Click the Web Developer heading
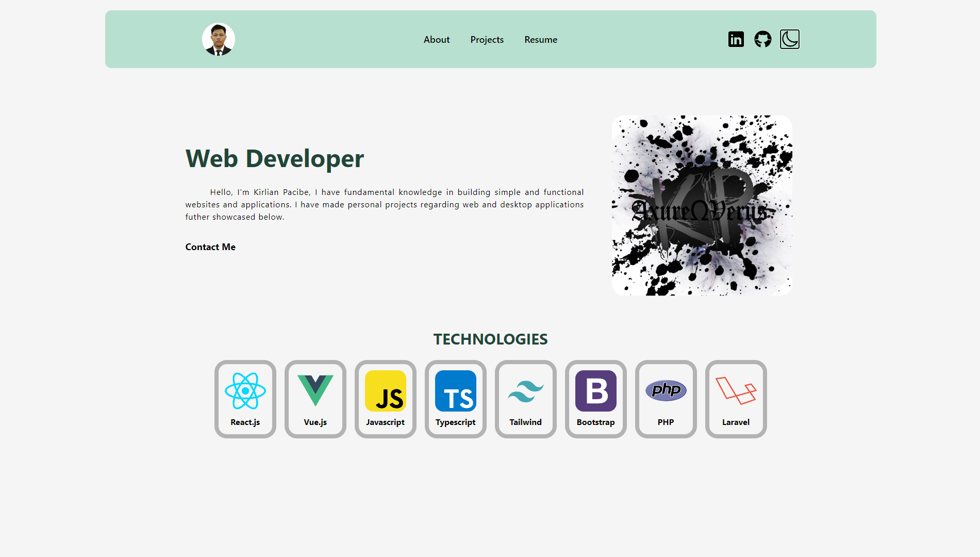The height and width of the screenshot is (557, 980). [x=275, y=158]
